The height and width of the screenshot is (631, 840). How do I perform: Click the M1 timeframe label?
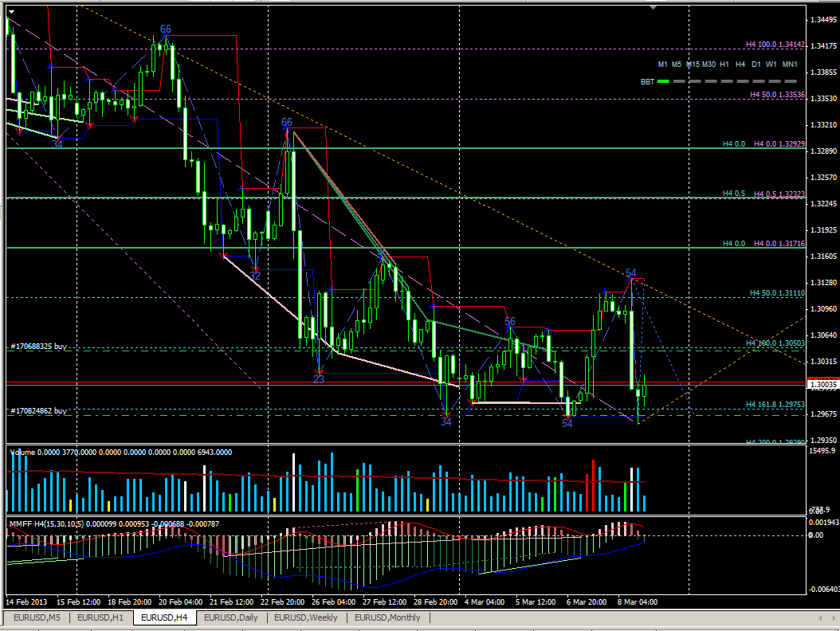[663, 65]
